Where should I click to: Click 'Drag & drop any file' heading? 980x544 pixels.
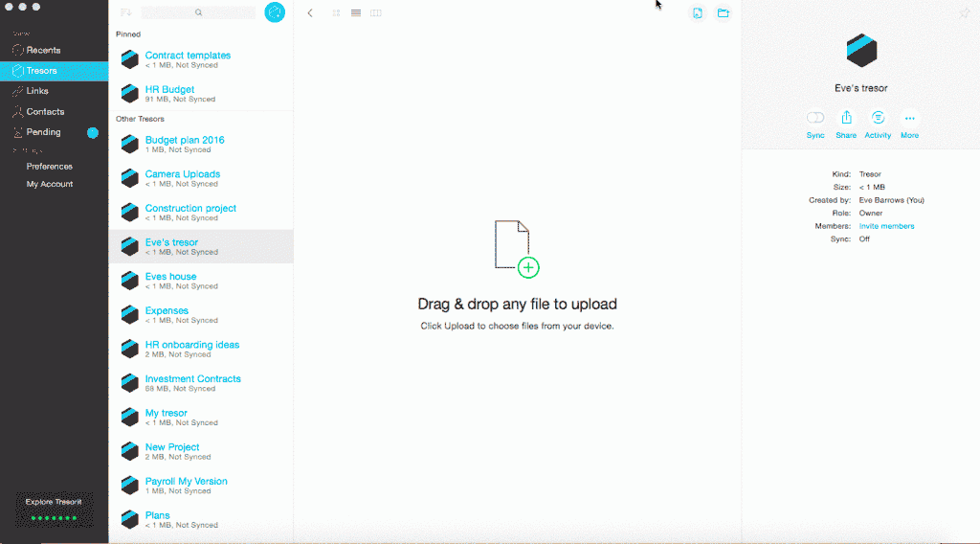click(x=517, y=304)
